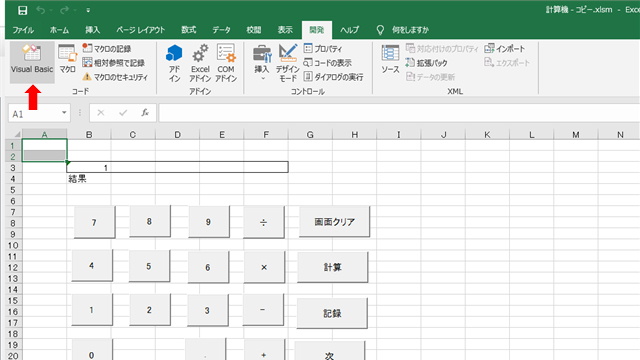Open control Properties (プロパティ)
640x360 pixels.
[x=323, y=49]
